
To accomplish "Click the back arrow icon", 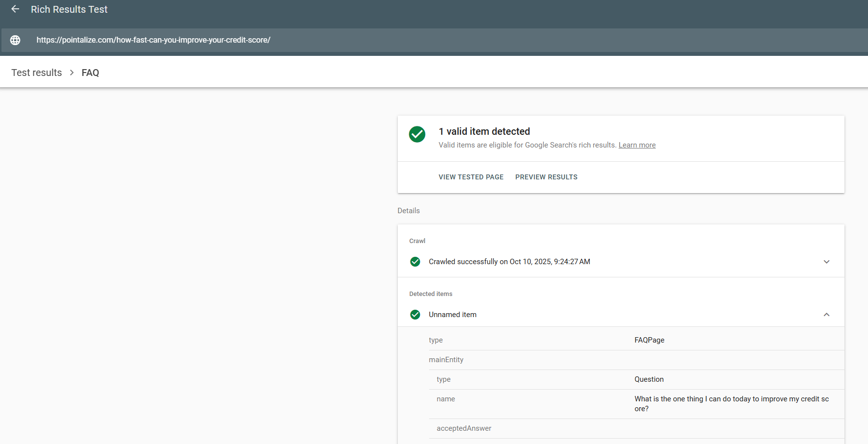I will click(x=15, y=9).
